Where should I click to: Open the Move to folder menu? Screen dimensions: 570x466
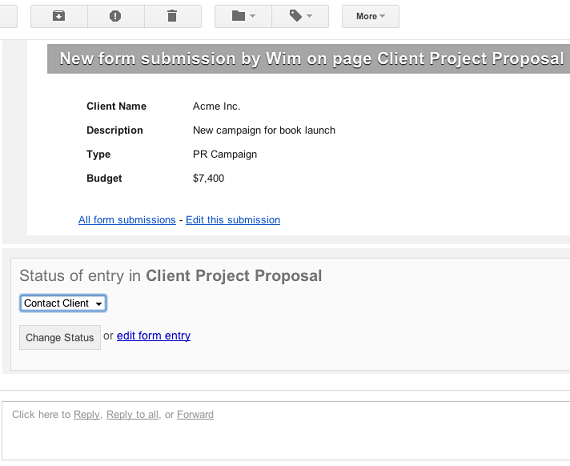pos(243,16)
